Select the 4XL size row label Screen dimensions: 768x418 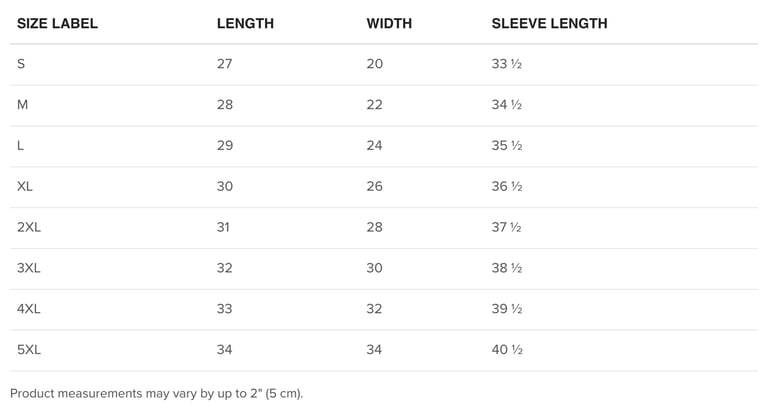29,309
